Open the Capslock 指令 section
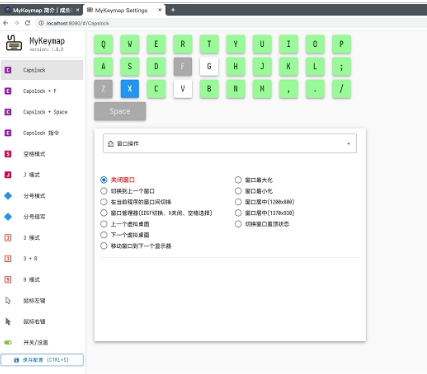This screenshot has width=427, height=374. [42, 133]
